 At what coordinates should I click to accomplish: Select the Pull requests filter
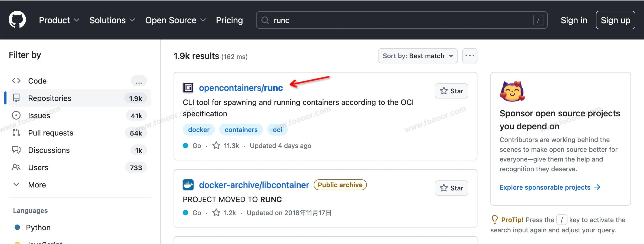click(x=51, y=133)
